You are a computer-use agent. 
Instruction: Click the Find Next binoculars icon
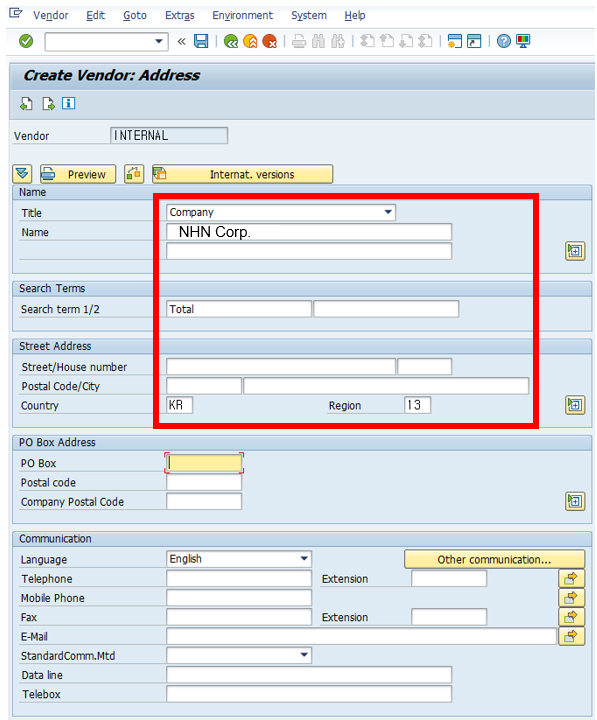click(x=338, y=41)
